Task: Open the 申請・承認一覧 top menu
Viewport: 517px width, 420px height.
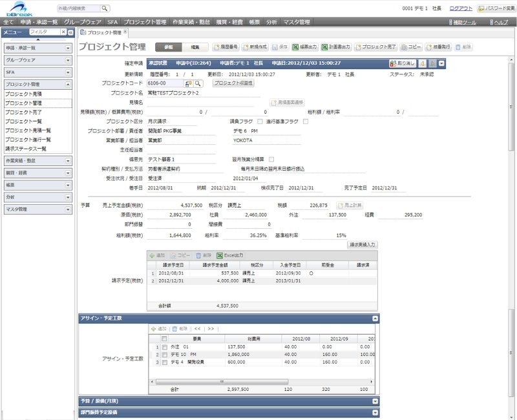Action: point(39,22)
